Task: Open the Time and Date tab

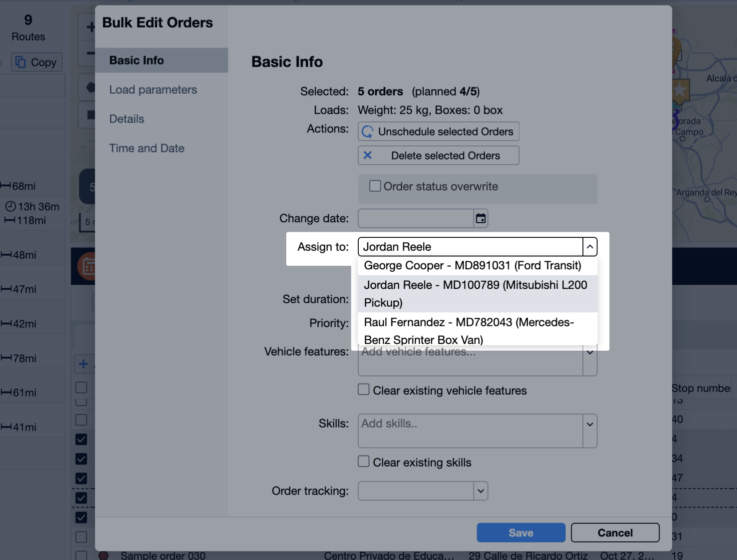Action: point(147,148)
